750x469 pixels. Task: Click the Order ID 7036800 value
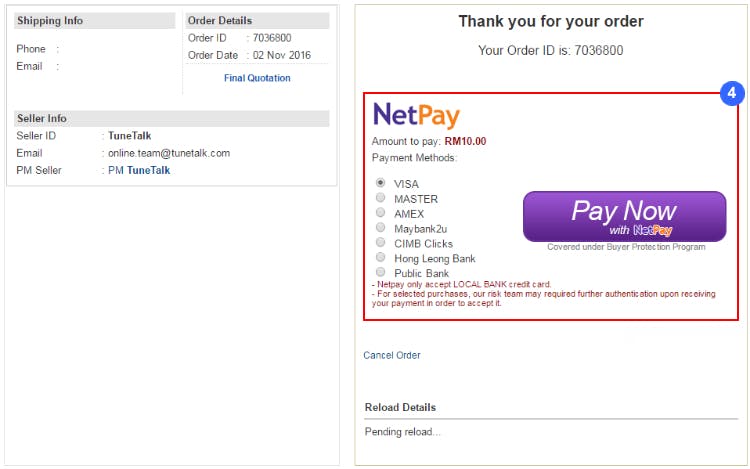pos(272,38)
